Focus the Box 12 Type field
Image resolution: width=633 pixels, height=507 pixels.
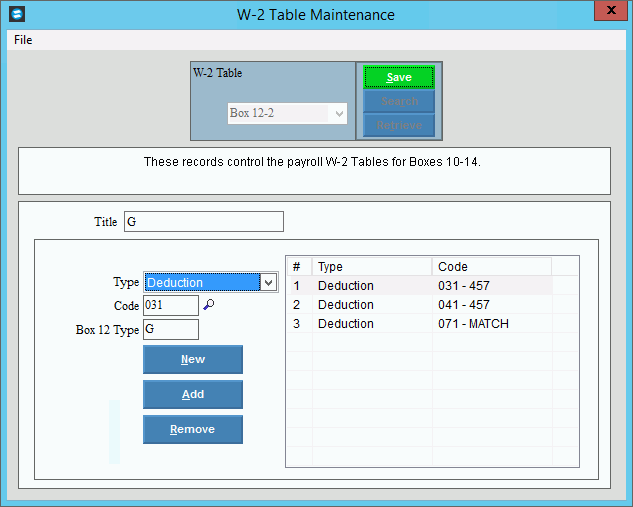171,330
